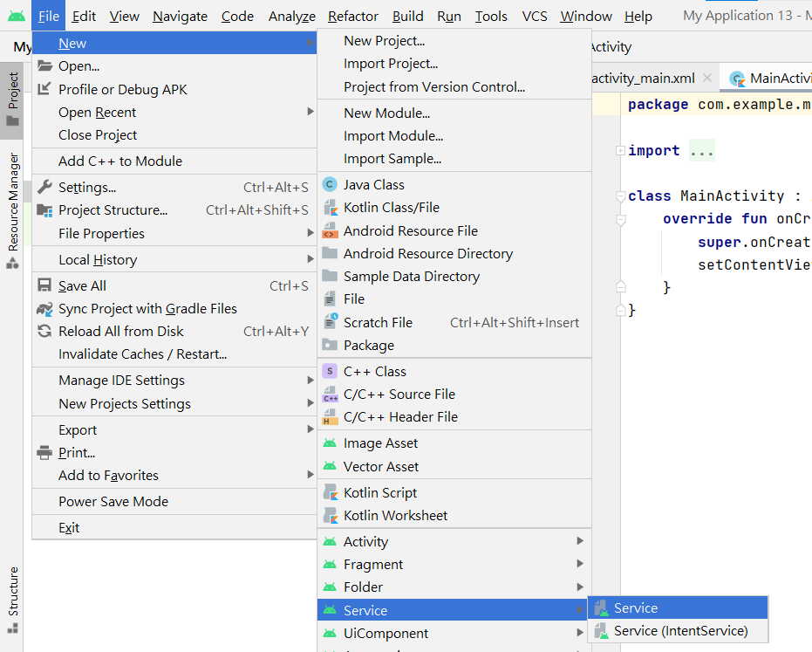Click the plain File entry in New submenu
Viewport: 812px width, 652px height.
click(454, 299)
